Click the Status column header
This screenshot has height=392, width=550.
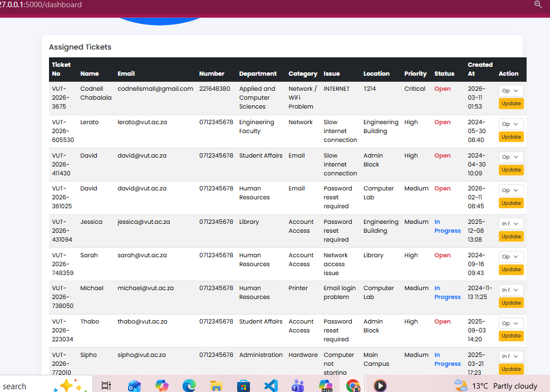444,73
